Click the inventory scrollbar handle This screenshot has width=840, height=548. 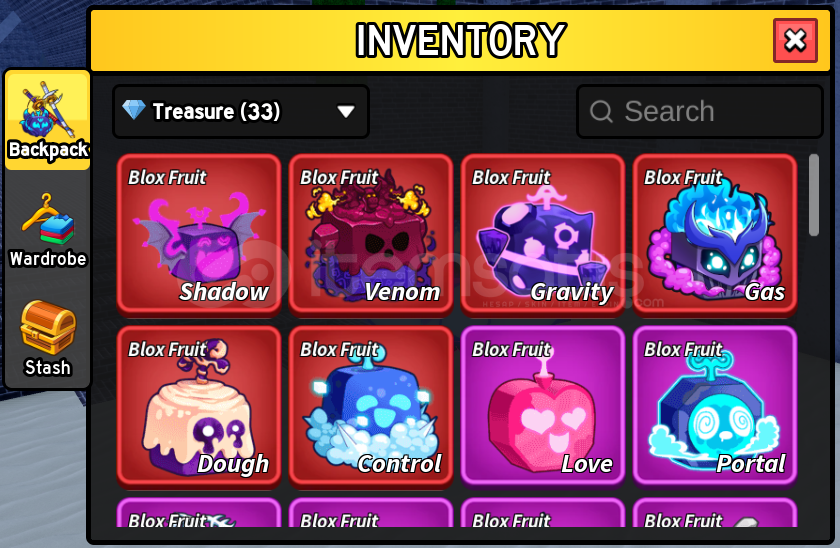tap(814, 195)
